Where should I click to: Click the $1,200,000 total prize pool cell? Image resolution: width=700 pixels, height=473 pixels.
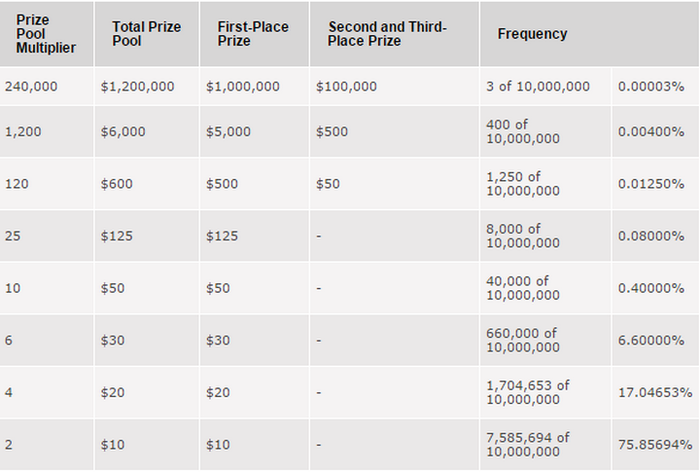tap(137, 87)
